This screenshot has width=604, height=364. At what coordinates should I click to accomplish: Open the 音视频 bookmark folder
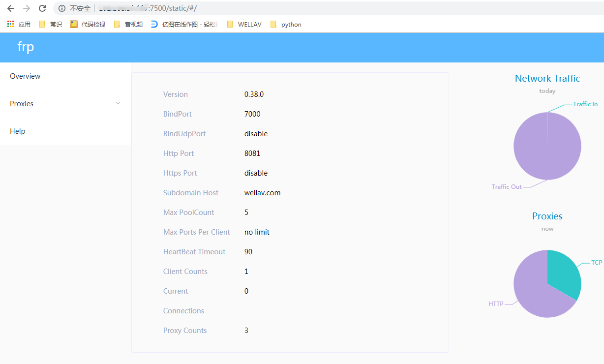pos(128,24)
